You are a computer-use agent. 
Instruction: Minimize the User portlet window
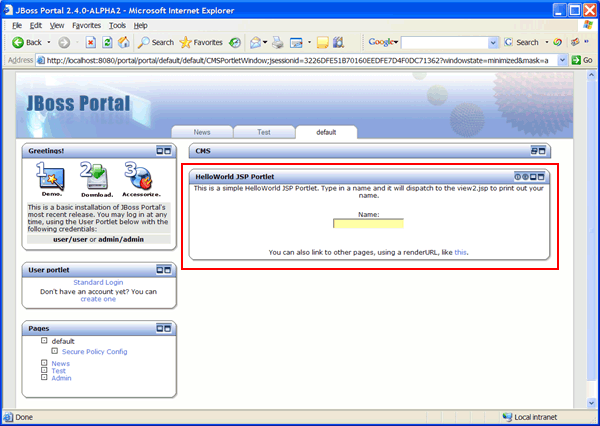click(160, 270)
